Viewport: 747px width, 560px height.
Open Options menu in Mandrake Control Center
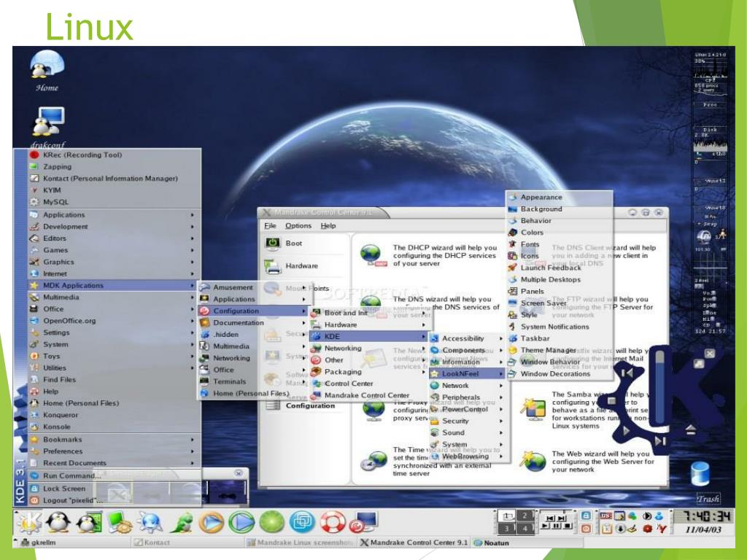tap(298, 226)
